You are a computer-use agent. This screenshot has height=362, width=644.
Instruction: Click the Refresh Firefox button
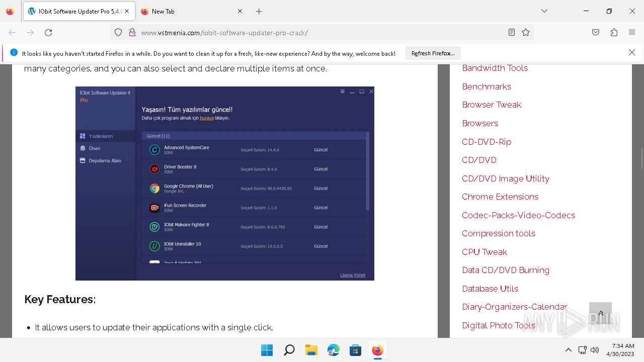point(433,53)
